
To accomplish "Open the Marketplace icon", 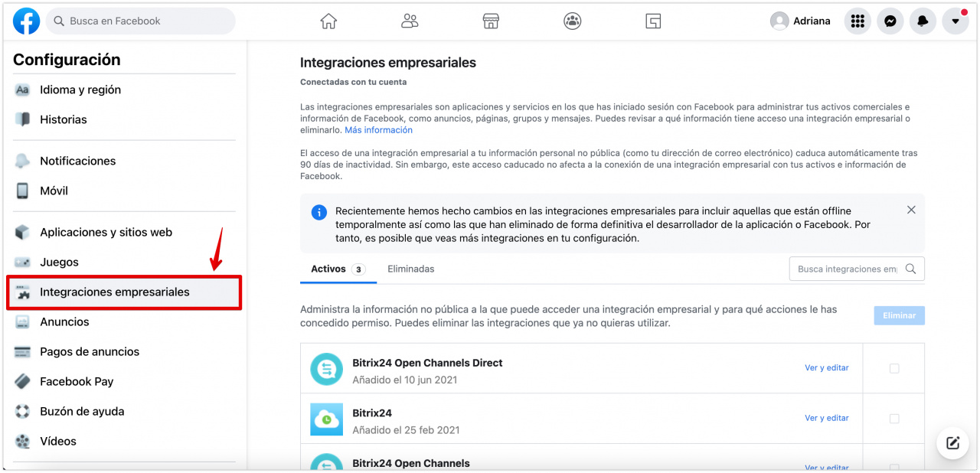I will (492, 21).
